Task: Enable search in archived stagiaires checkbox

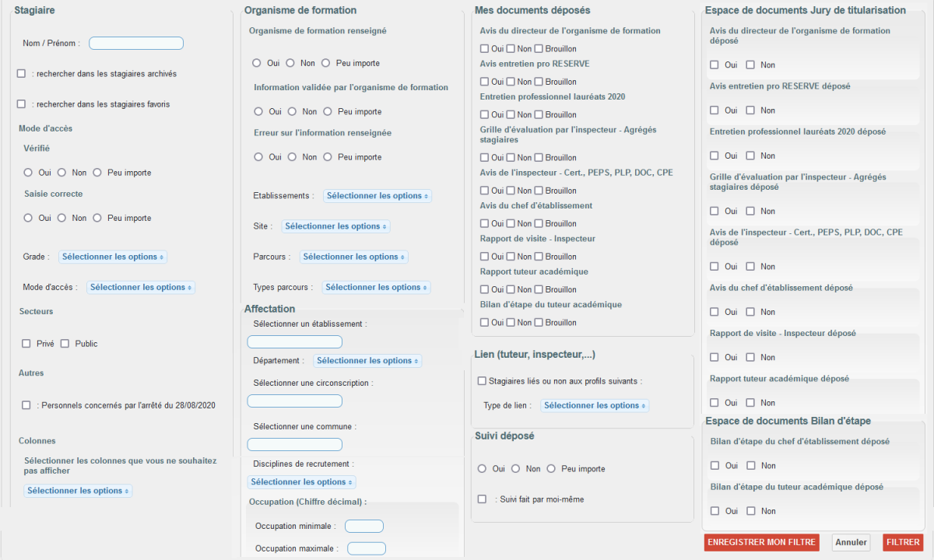Action: click(22, 74)
